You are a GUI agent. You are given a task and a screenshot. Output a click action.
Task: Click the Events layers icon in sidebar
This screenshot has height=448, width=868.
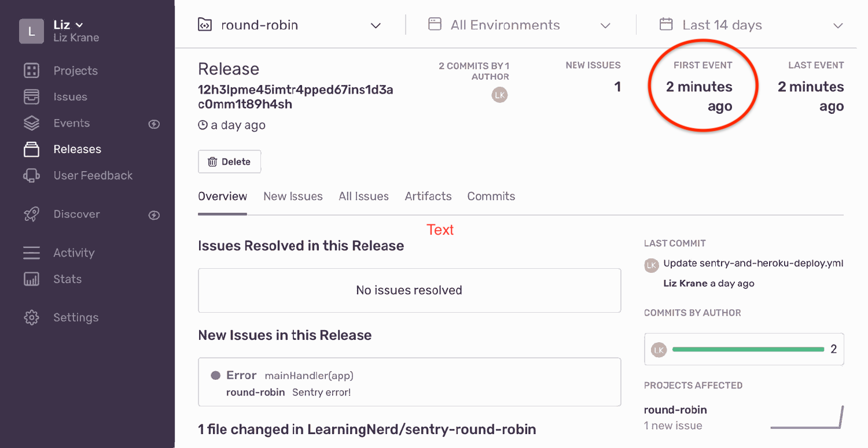pos(31,123)
